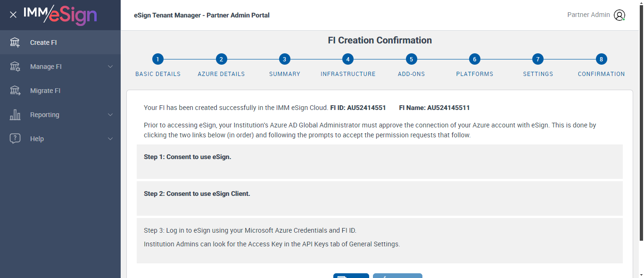Click the Reporting bar chart icon
Image resolution: width=644 pixels, height=278 pixels.
pos(15,115)
